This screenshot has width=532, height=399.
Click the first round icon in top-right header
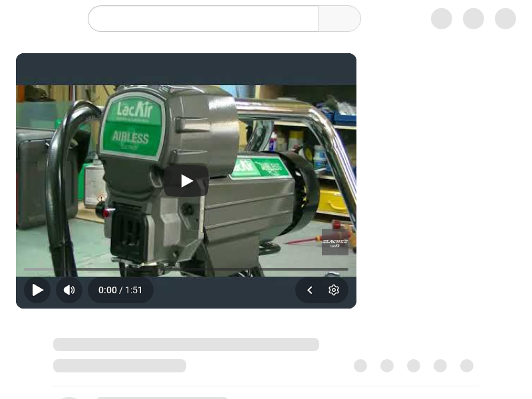point(442,19)
